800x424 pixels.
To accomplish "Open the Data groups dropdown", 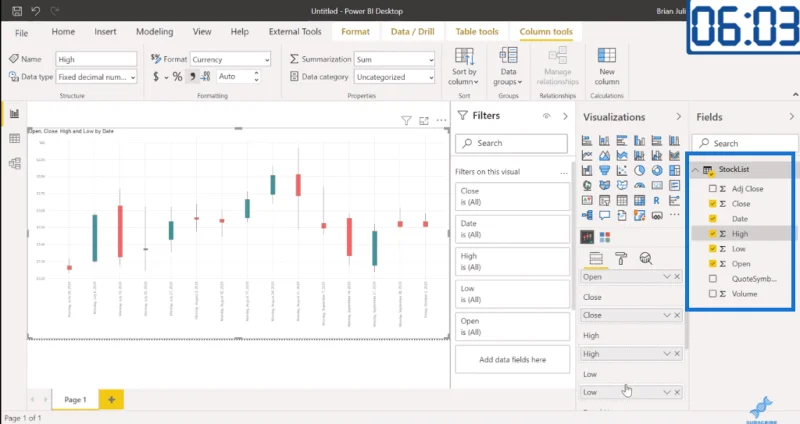I will click(508, 67).
